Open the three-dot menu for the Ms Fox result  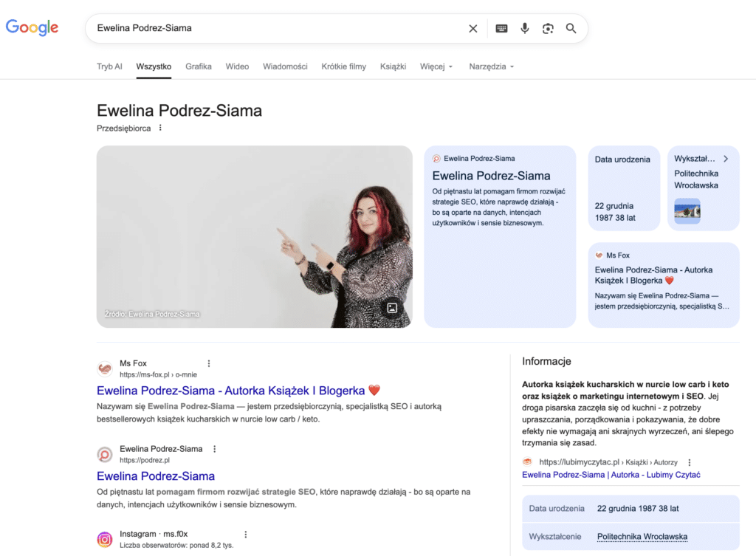pyautogui.click(x=209, y=363)
